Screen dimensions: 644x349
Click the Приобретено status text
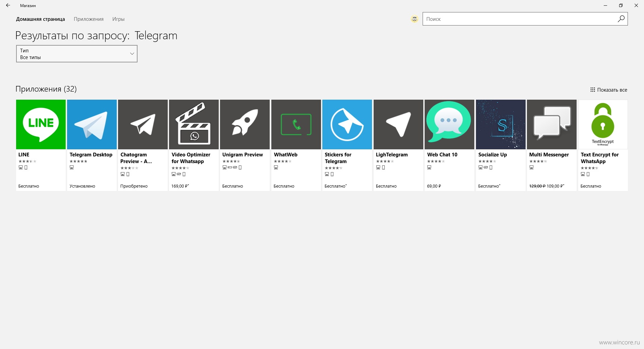point(134,186)
